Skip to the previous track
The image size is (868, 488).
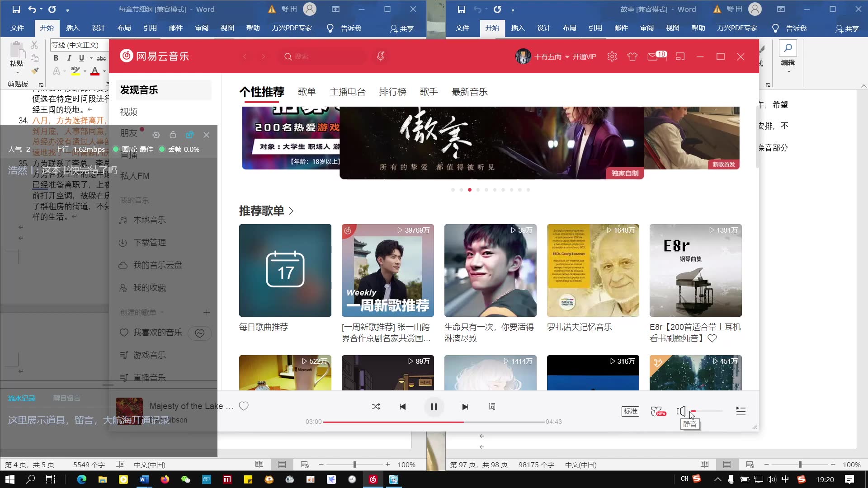(402, 407)
